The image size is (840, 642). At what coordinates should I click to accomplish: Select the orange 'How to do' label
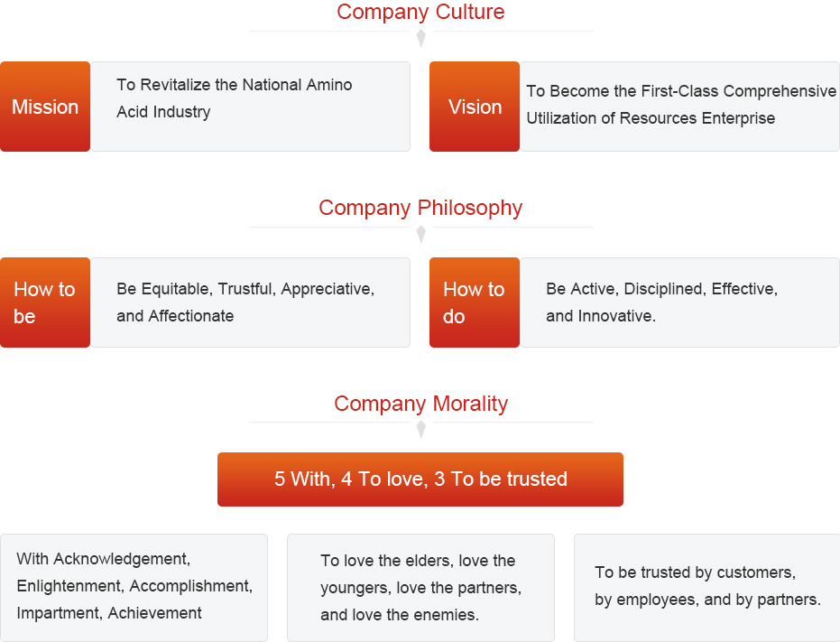pyautogui.click(x=475, y=302)
